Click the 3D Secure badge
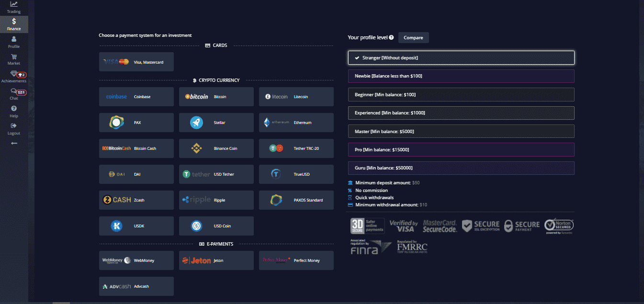Image resolution: width=644 pixels, height=304 pixels. click(x=368, y=226)
